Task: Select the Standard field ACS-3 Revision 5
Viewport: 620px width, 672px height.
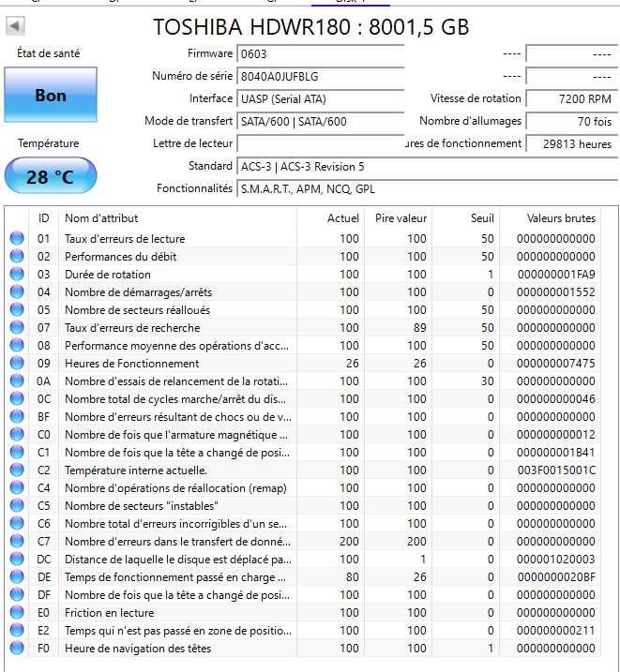Action: [427, 166]
